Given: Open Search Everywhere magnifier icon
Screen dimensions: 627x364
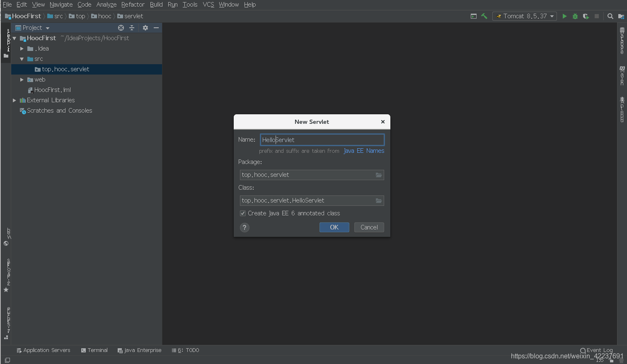Looking at the screenshot, I should pos(610,16).
